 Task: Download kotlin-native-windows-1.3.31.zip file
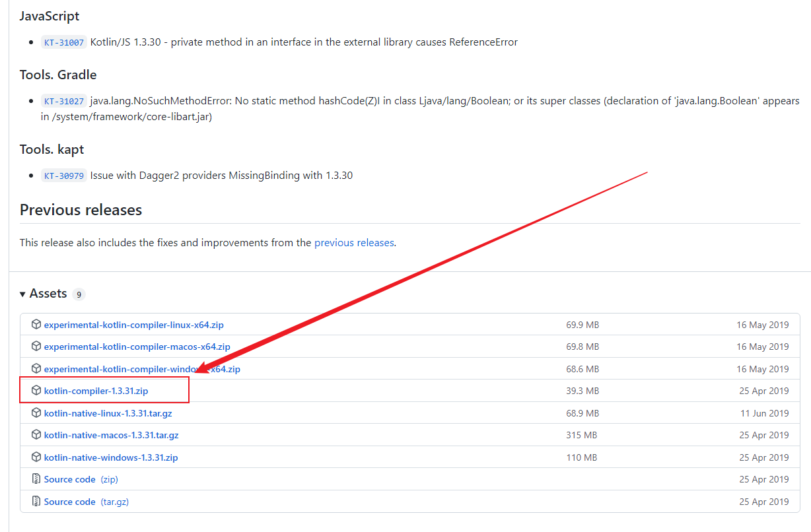pyautogui.click(x=110, y=457)
